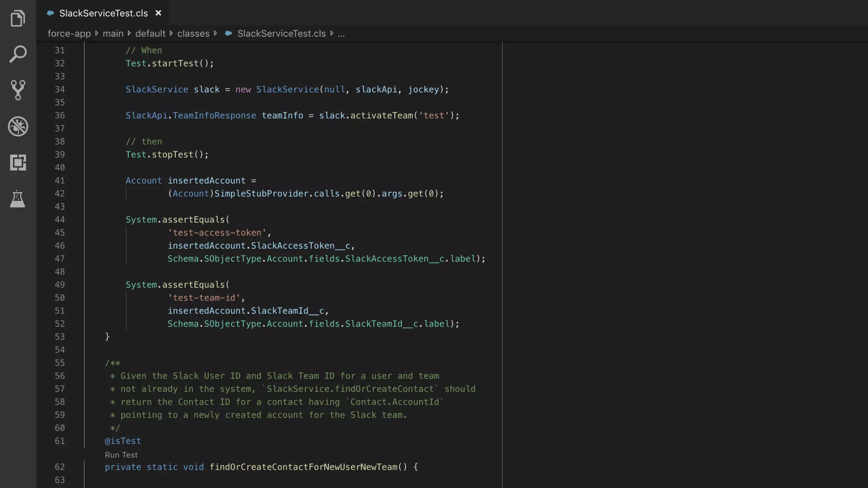Open the main breadcrumb dropdown
The image size is (868, 488).
point(113,33)
